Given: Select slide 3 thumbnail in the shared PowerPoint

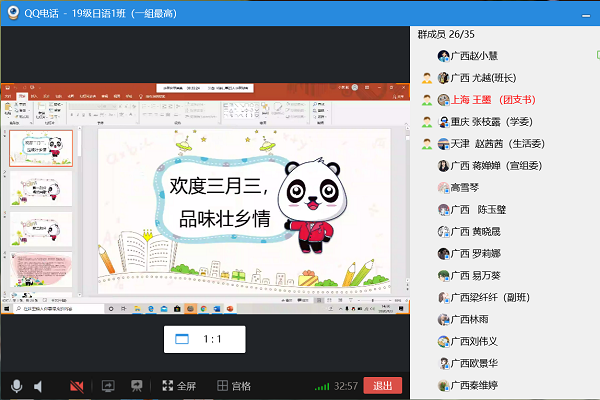Looking at the screenshot, I should pyautogui.click(x=41, y=229).
